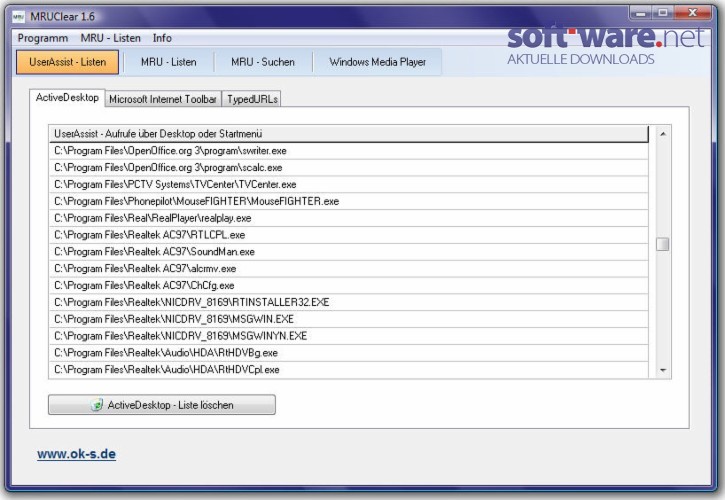Select the realplay.exe list entry

(349, 218)
